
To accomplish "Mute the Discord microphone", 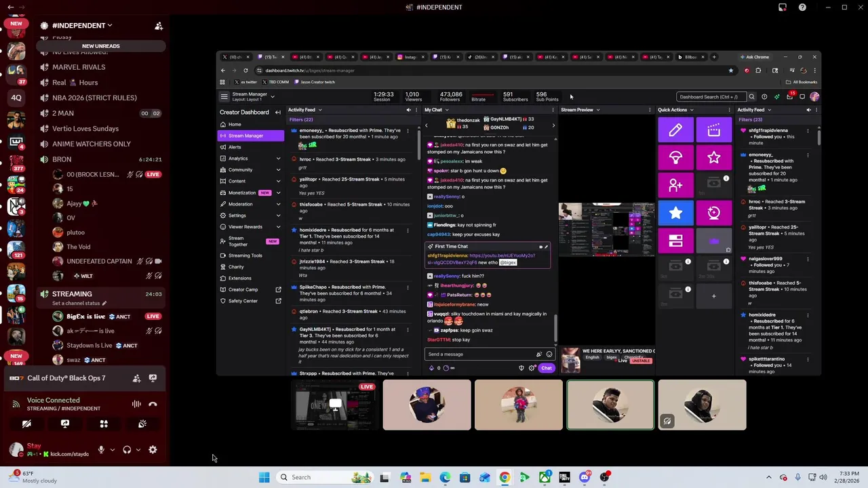I will 101,449.
